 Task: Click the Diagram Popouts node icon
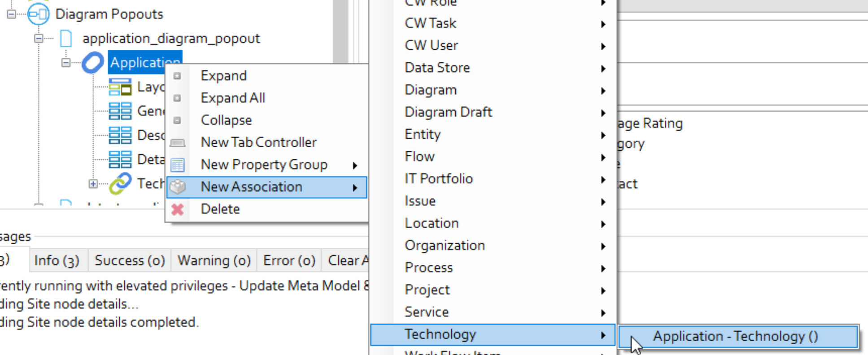click(38, 14)
